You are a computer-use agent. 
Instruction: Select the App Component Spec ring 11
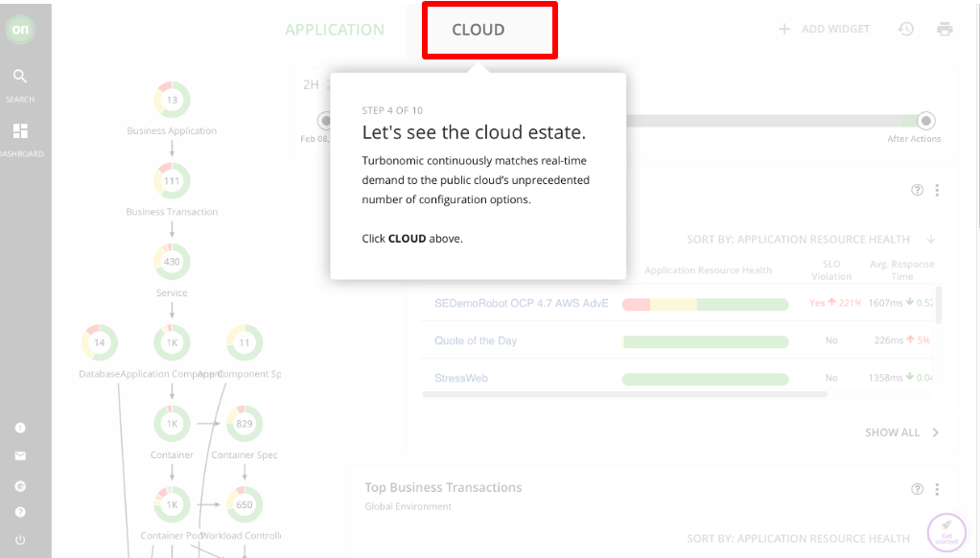[x=245, y=342]
